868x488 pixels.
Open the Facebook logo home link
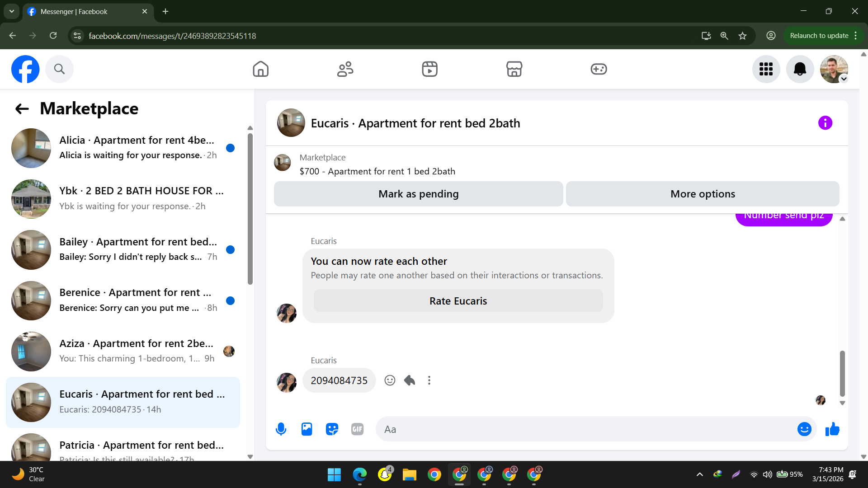click(x=25, y=69)
